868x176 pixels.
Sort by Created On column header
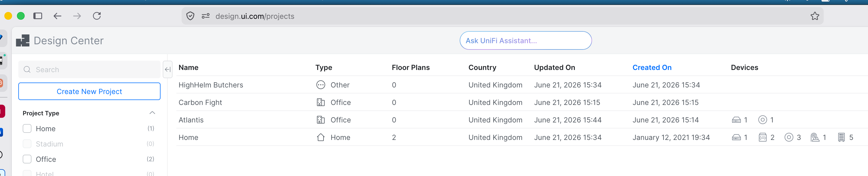point(652,67)
